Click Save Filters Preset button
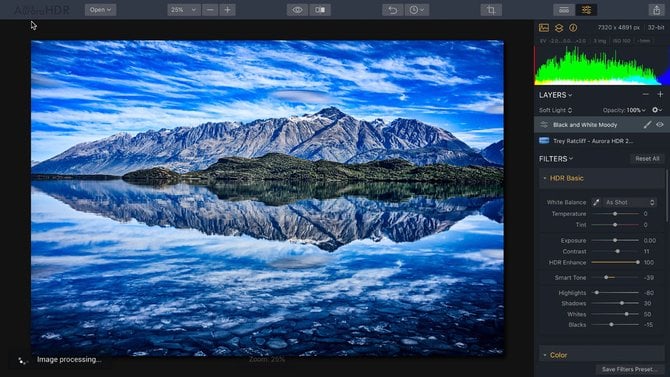The height and width of the screenshot is (377, 670). click(x=630, y=369)
